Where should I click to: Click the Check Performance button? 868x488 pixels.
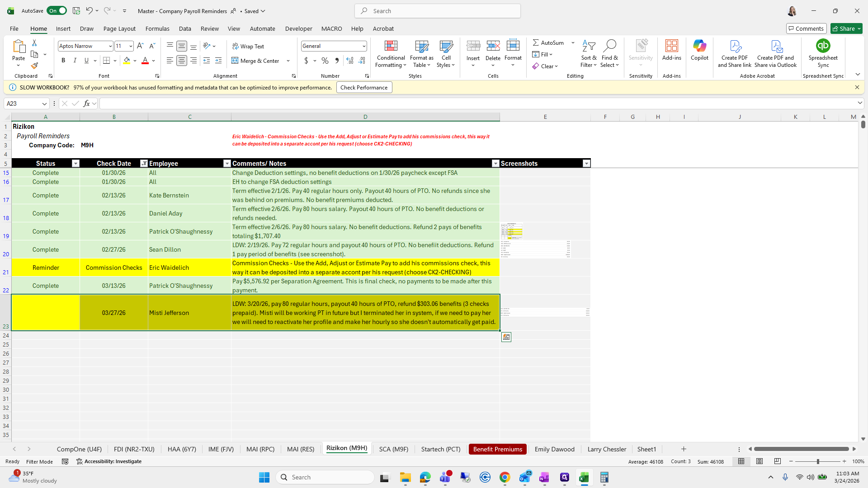click(364, 88)
